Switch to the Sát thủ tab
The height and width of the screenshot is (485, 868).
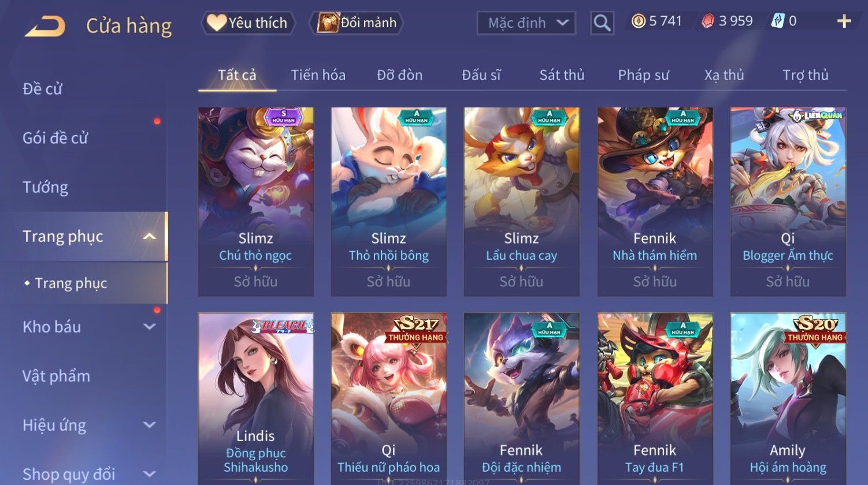562,75
